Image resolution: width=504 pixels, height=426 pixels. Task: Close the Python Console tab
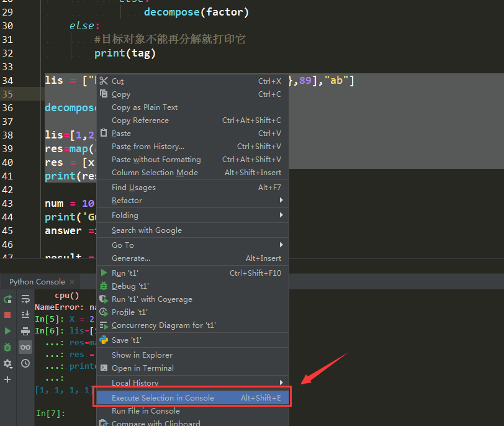pos(72,282)
